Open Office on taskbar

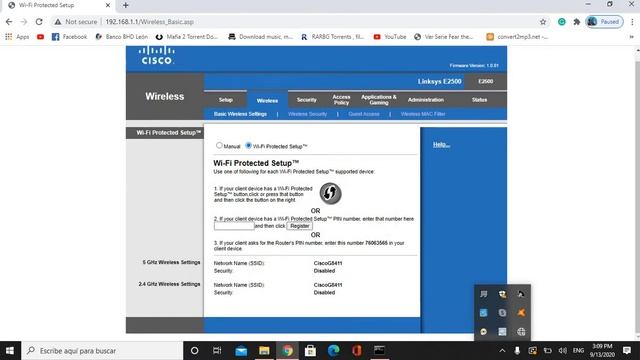coord(357,351)
